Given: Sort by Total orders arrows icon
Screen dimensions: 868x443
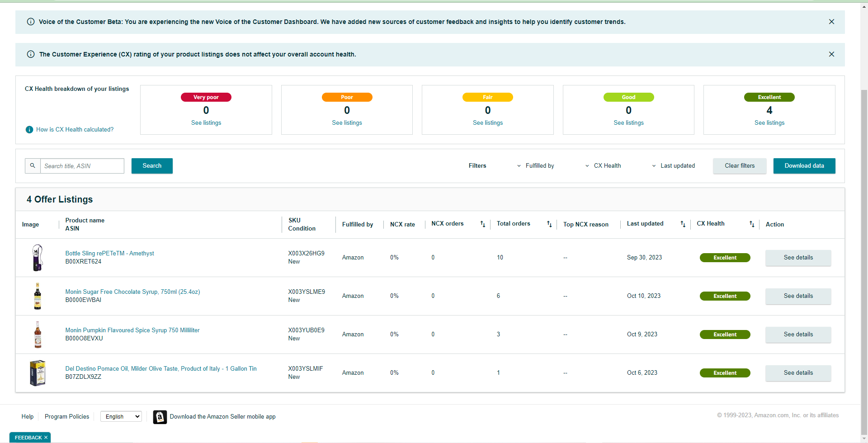Looking at the screenshot, I should (x=549, y=224).
